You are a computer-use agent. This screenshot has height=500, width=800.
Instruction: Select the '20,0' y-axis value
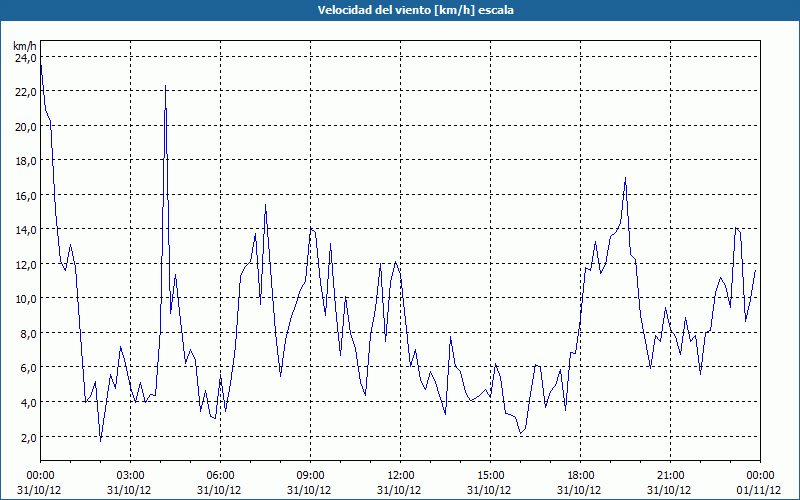[26, 127]
